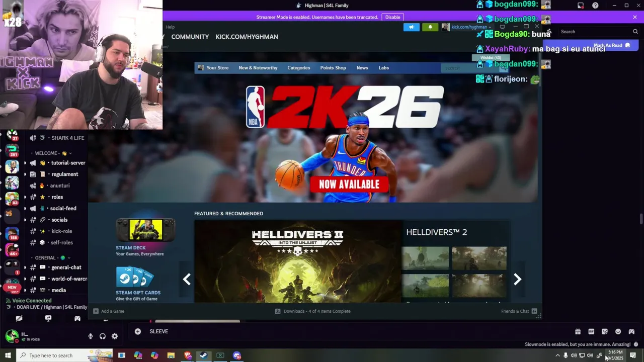Screen dimensions: 644x362
Task: Open Discord inbox icon in title bar
Action: 581,6
